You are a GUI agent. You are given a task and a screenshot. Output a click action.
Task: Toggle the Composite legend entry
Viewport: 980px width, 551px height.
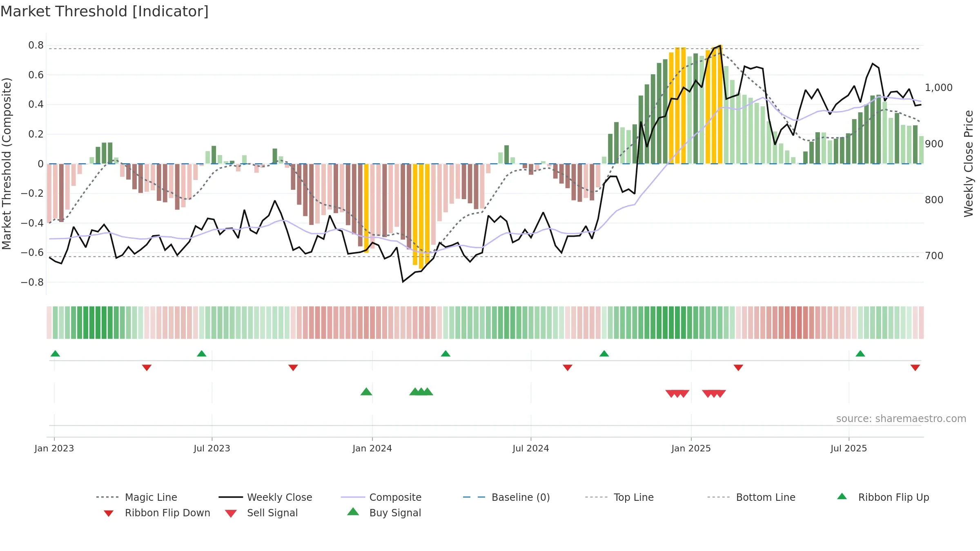click(381, 497)
